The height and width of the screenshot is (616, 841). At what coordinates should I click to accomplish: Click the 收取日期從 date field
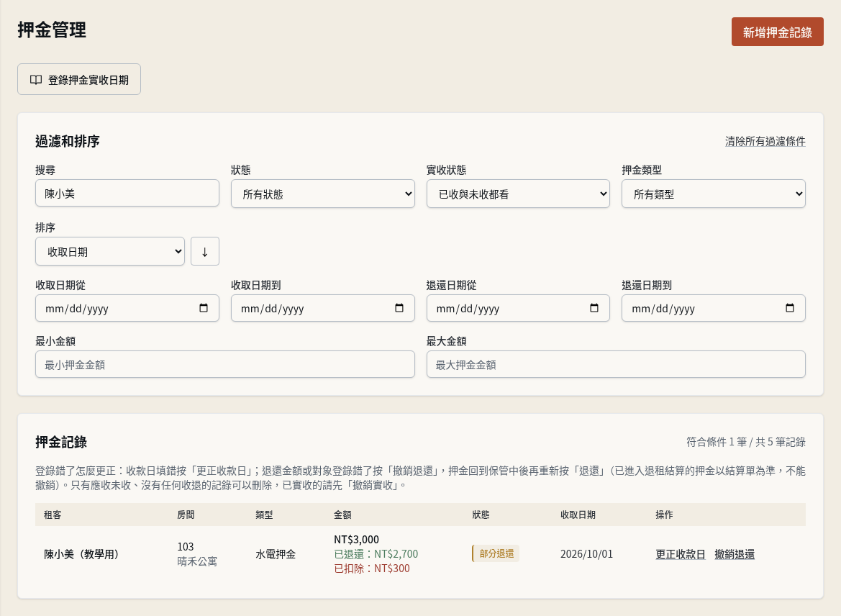(x=127, y=308)
